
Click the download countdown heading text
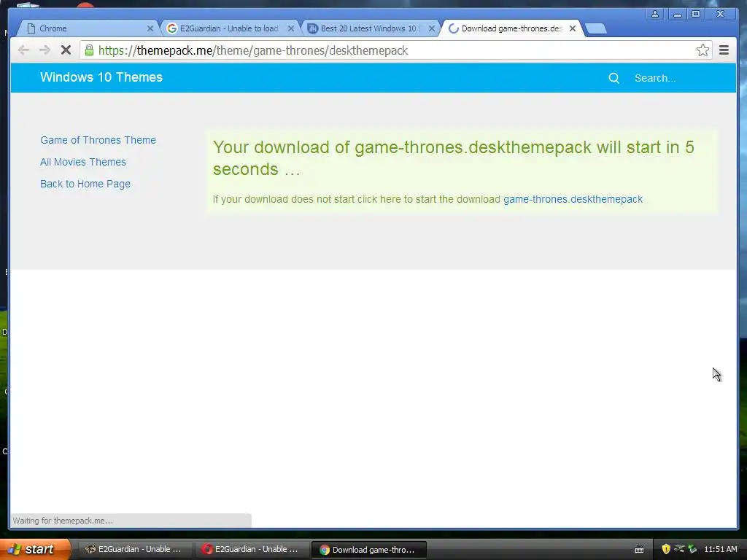(453, 158)
